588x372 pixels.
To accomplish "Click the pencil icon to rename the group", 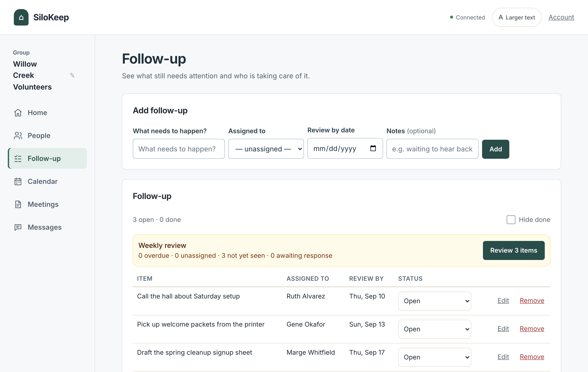I will tap(72, 75).
